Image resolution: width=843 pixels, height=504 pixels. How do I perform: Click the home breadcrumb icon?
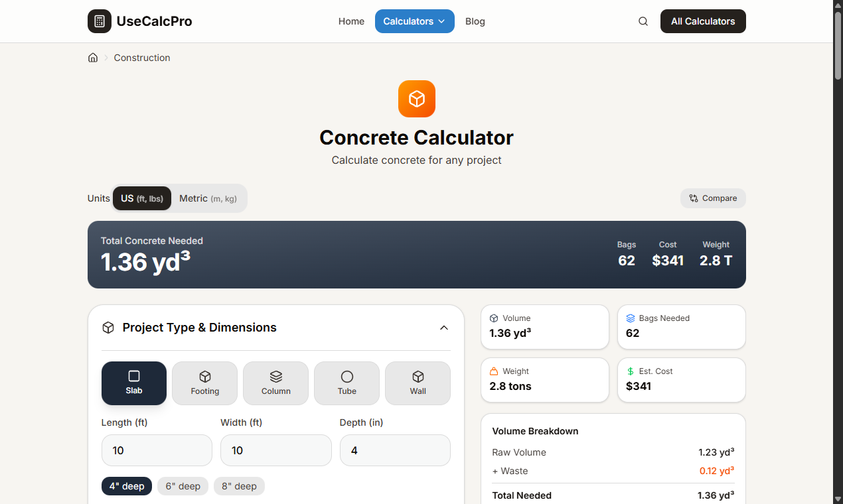coord(93,58)
